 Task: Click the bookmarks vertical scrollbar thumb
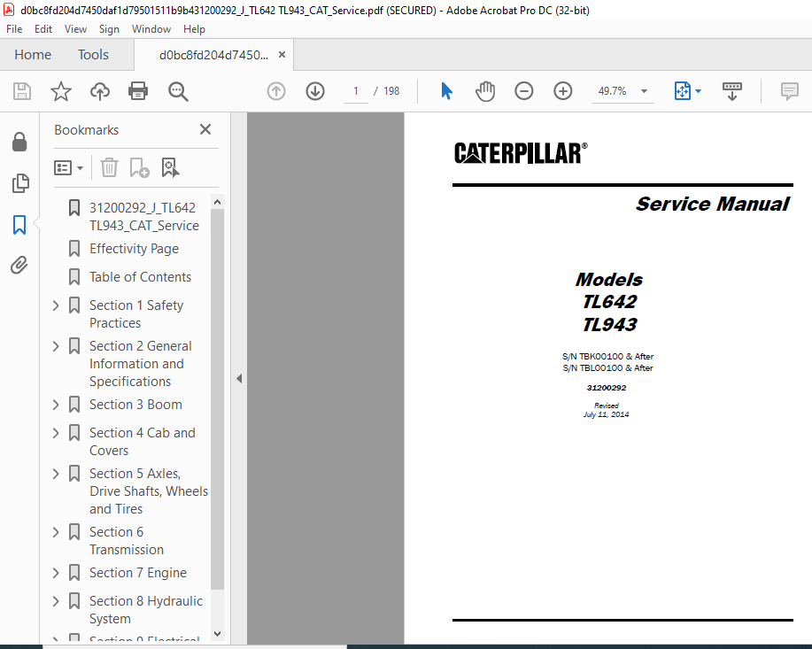(x=218, y=398)
